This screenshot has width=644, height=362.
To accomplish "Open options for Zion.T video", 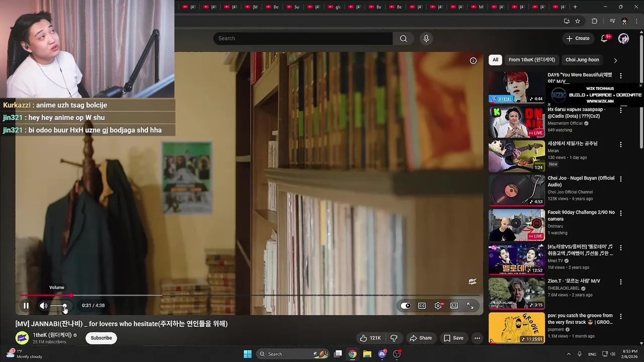I will coord(620,282).
